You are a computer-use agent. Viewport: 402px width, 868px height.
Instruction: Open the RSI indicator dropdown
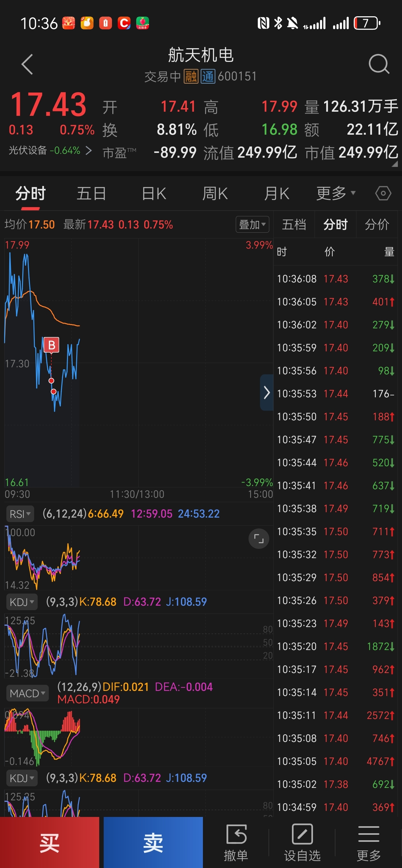pos(20,514)
